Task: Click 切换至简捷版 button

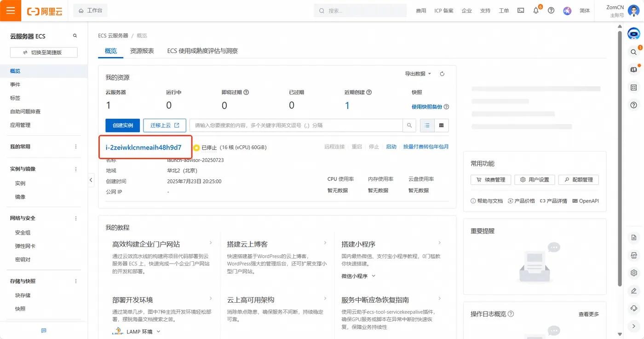Action: pos(44,52)
